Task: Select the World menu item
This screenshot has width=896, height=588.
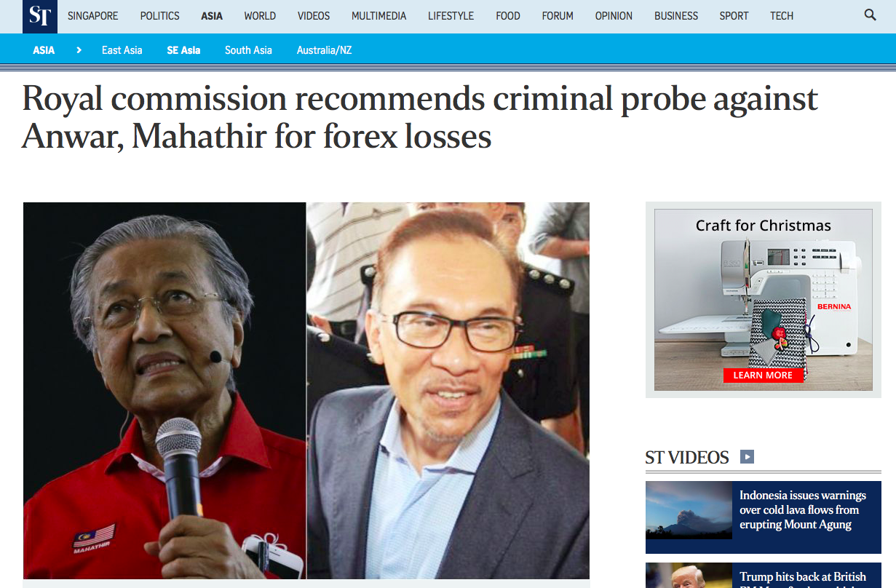Action: pyautogui.click(x=260, y=16)
